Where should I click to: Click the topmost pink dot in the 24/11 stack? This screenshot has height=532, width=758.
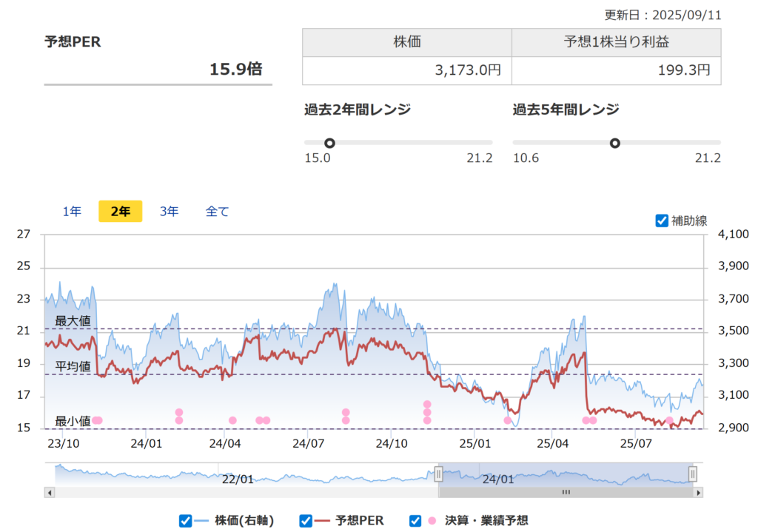(427, 404)
